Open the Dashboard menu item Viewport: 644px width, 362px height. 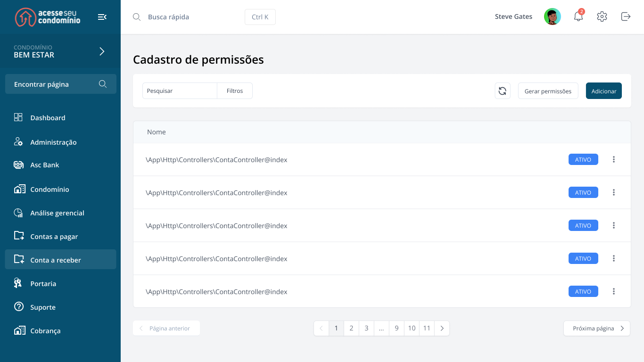(x=60, y=118)
